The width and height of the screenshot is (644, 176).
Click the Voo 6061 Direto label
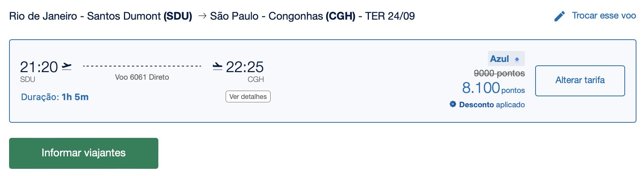pyautogui.click(x=142, y=77)
